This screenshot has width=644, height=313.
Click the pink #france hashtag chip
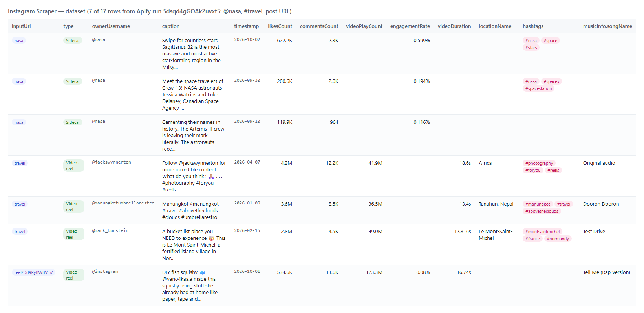pos(532,239)
